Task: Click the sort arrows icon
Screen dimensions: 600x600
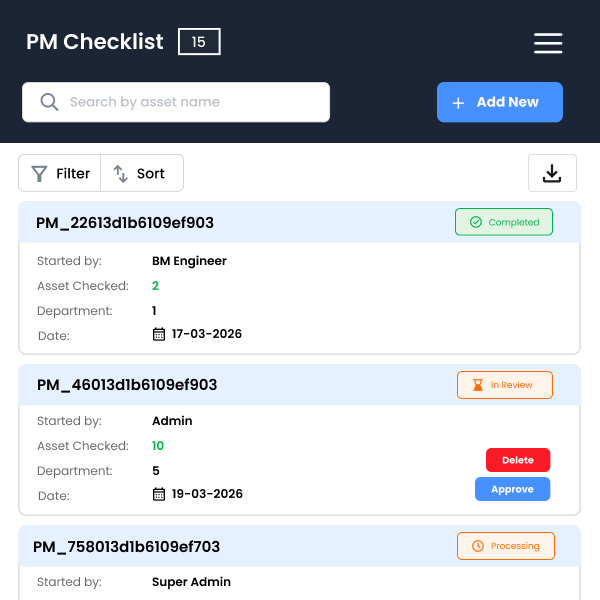Action: 121,174
